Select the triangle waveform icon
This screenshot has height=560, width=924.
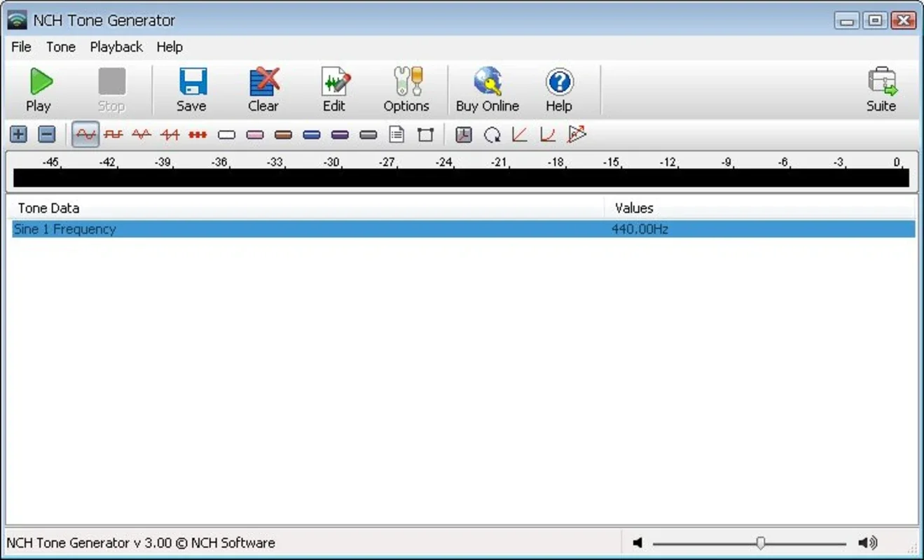coord(142,134)
